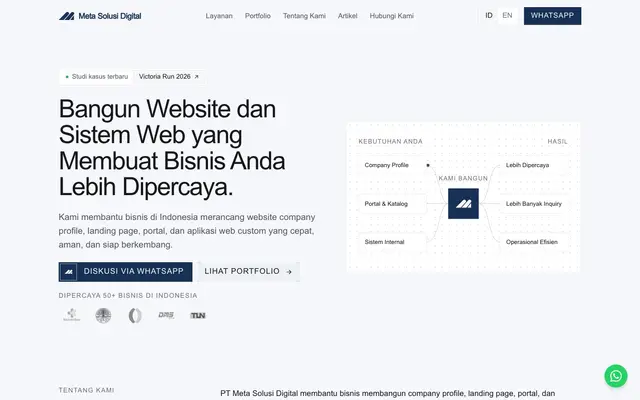Click the Meta Solusi Digital logo icon
The height and width of the screenshot is (400, 640).
(67, 16)
